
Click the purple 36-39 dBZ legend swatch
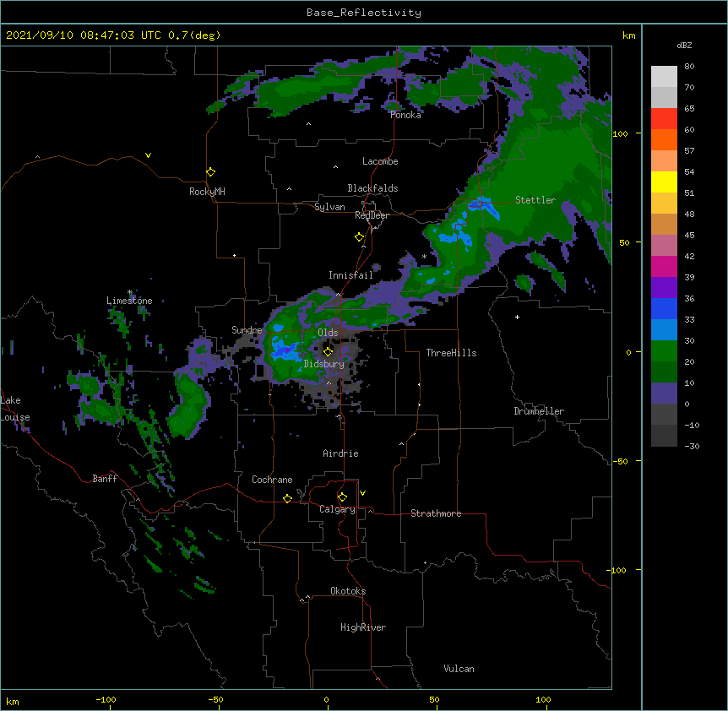(664, 288)
